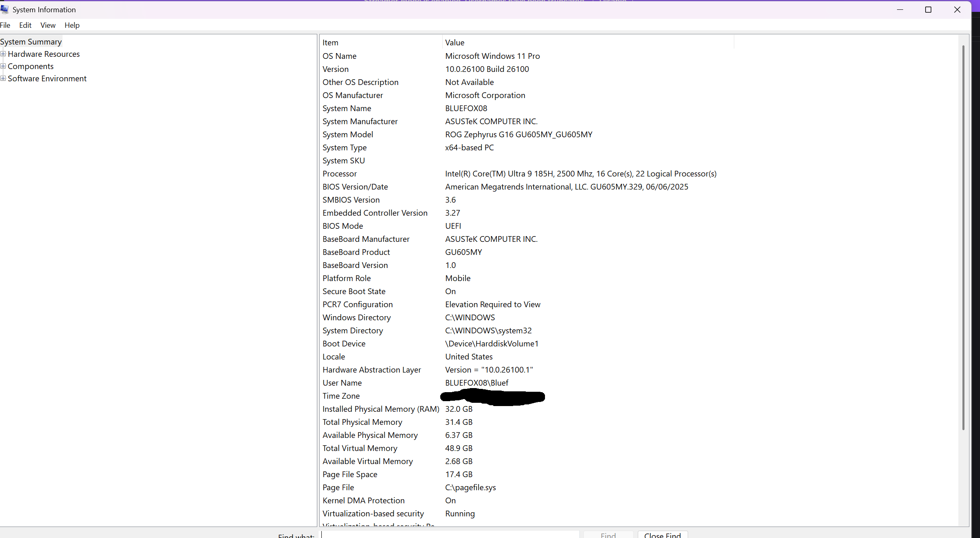
Task: Expand the Hardware Resources node
Action: 3,54
